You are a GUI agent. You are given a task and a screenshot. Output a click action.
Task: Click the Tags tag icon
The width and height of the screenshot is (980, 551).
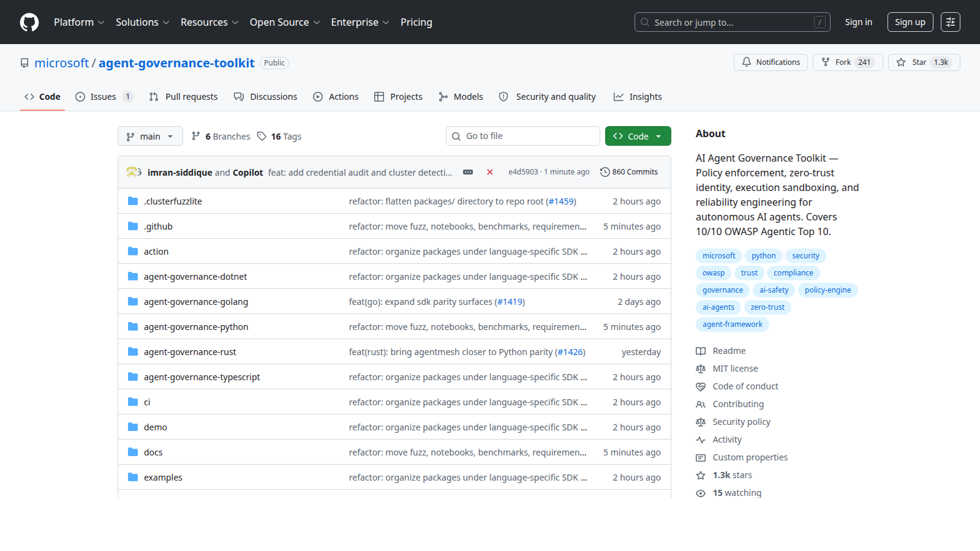click(262, 136)
